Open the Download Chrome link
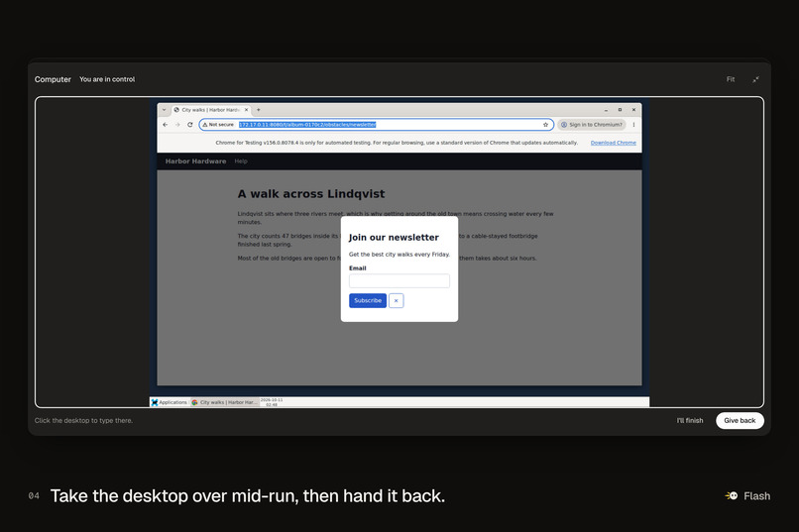The image size is (799, 532). pyautogui.click(x=613, y=143)
